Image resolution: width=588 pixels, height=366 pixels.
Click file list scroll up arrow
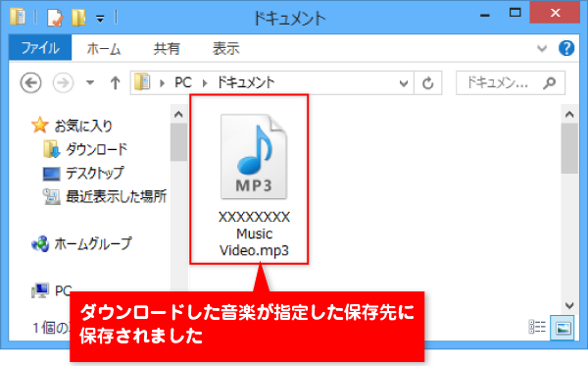569,114
